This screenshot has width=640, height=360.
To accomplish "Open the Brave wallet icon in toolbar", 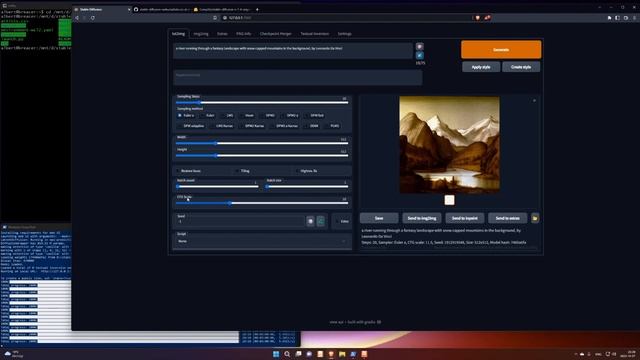I will pyautogui.click(x=626, y=18).
